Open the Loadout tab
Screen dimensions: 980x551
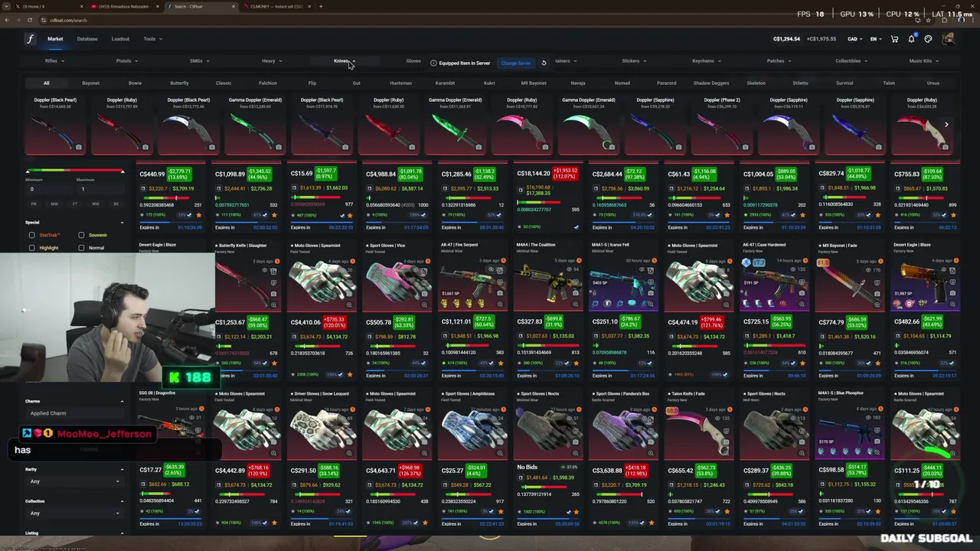pos(120,39)
